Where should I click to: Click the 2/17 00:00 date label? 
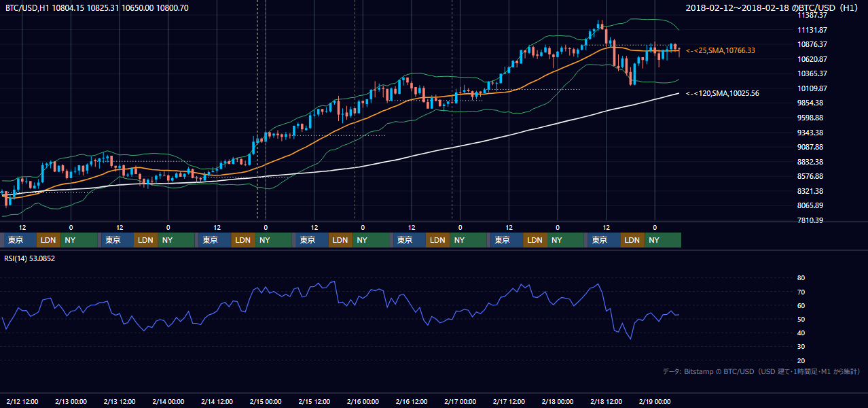click(x=460, y=401)
